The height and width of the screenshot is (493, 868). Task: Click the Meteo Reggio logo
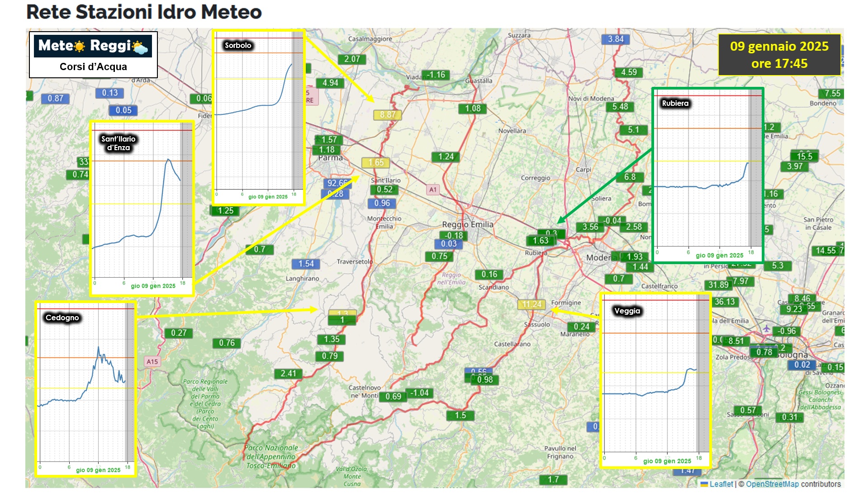[x=93, y=46]
